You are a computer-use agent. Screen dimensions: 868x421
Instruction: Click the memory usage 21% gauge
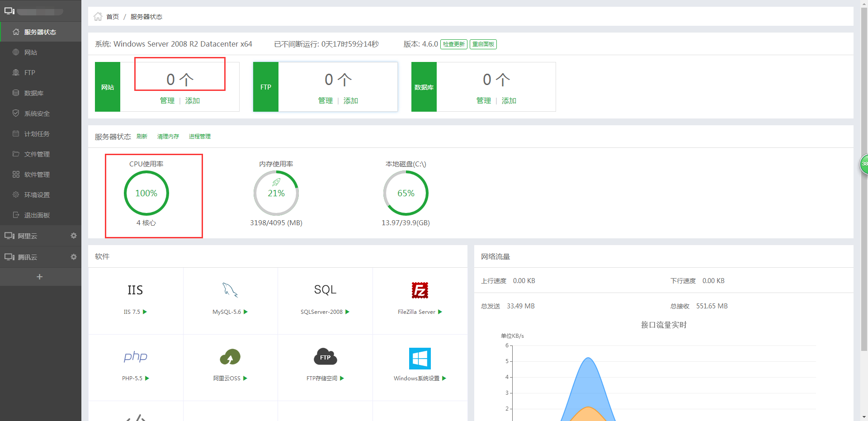[276, 193]
